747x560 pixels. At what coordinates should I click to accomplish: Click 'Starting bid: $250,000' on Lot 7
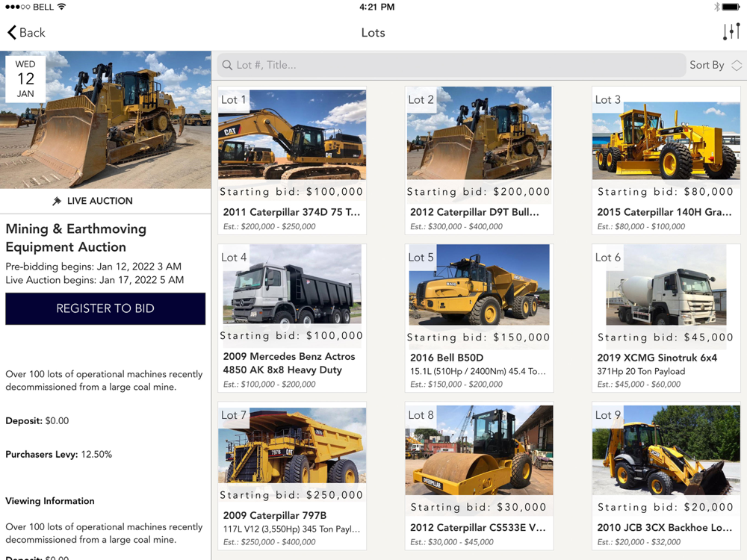291,495
